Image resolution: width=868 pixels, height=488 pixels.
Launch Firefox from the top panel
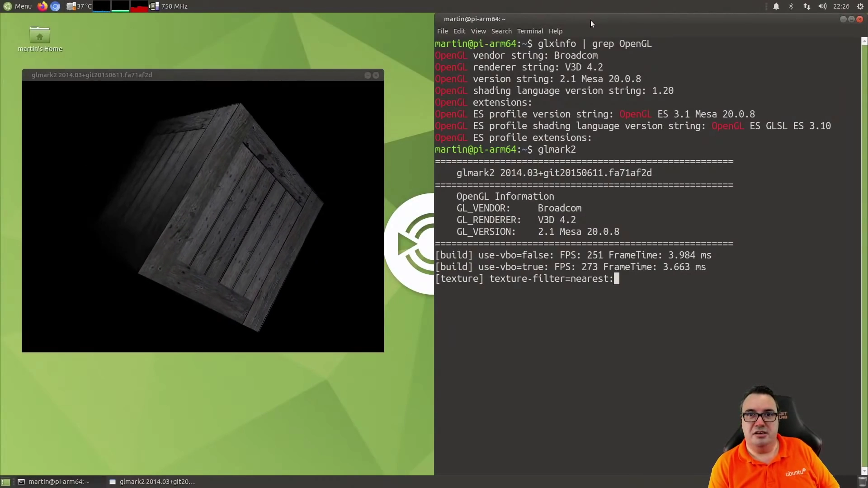pyautogui.click(x=42, y=6)
